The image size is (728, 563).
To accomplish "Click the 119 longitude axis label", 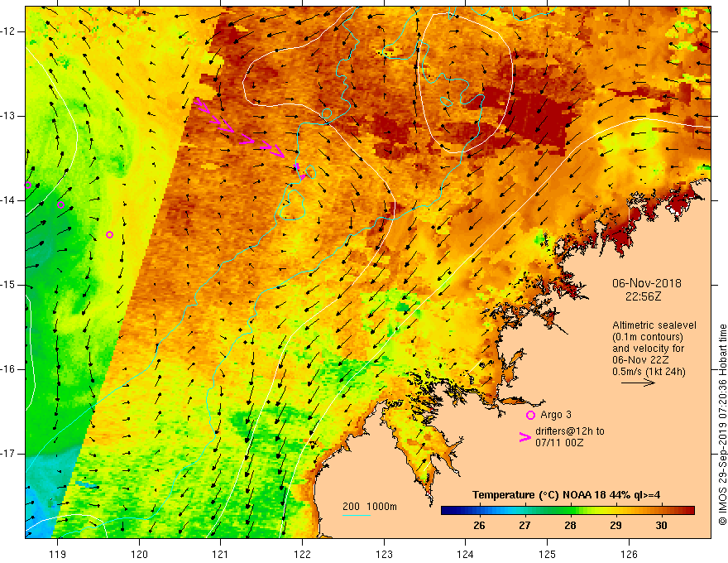I will [58, 554].
